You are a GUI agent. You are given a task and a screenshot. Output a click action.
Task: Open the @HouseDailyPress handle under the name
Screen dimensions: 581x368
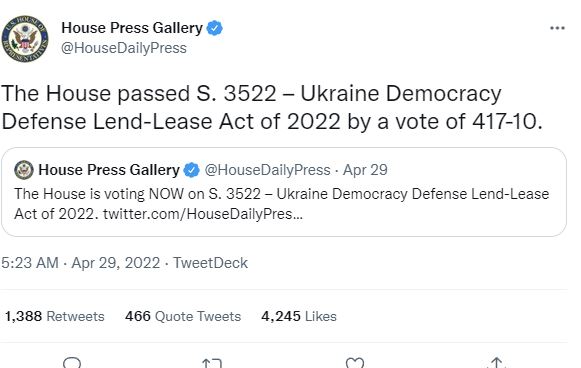pyautogui.click(x=124, y=48)
